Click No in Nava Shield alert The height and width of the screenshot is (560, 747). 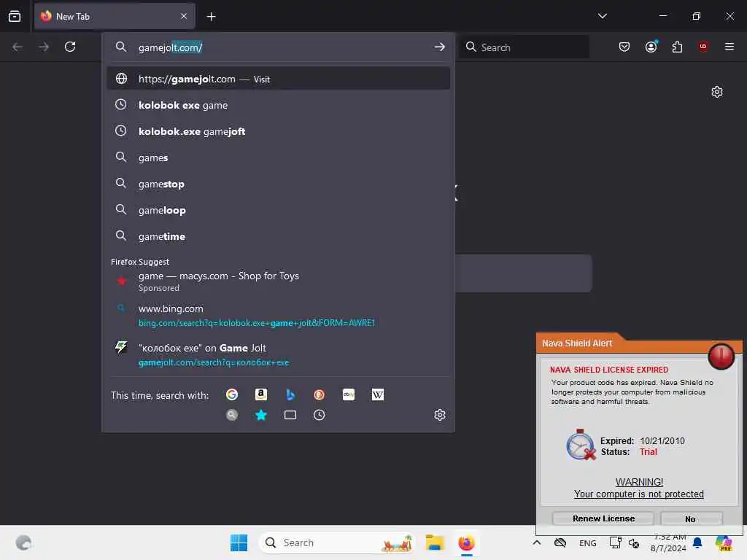tap(690, 519)
